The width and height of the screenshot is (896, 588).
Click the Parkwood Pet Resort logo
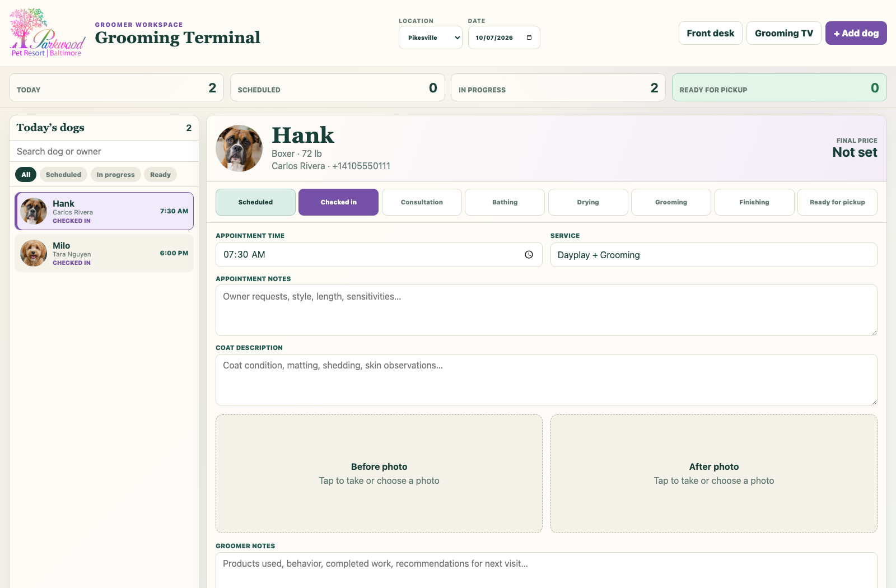pos(48,33)
